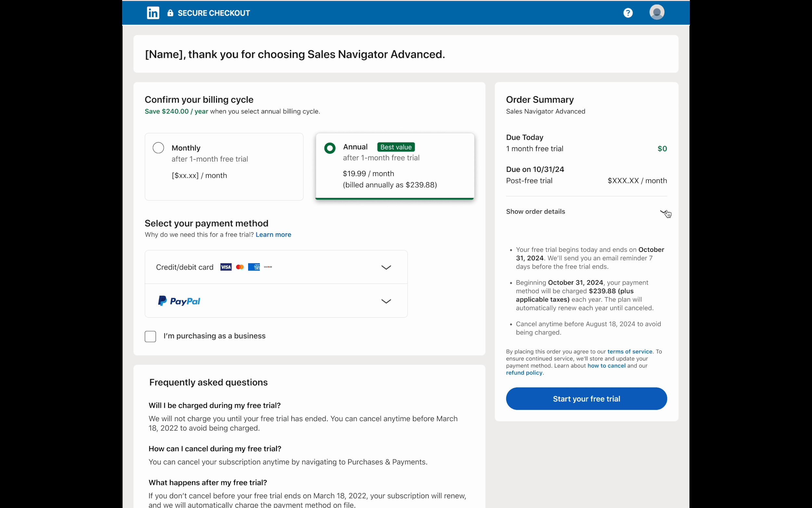Viewport: 812px width, 508px height.
Task: Click the $XXX.XX / month post-trial amount
Action: [x=637, y=180]
